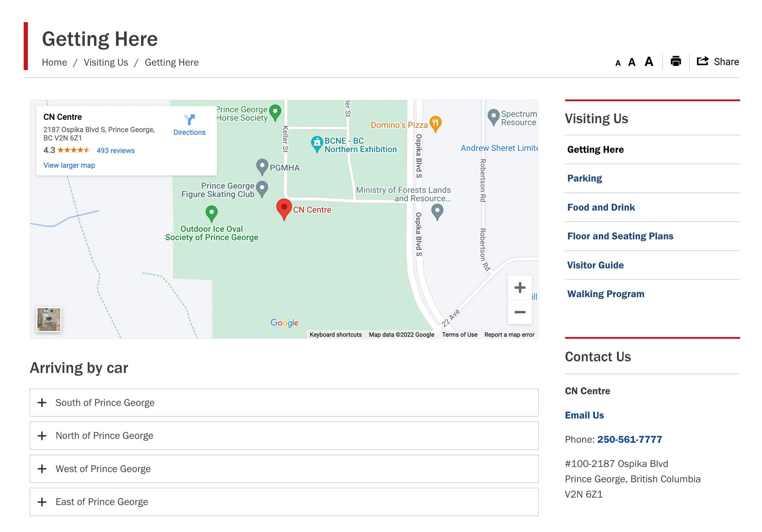The width and height of the screenshot is (762, 532).
Task: Switch to satellite view thumbnail
Action: pos(49,319)
